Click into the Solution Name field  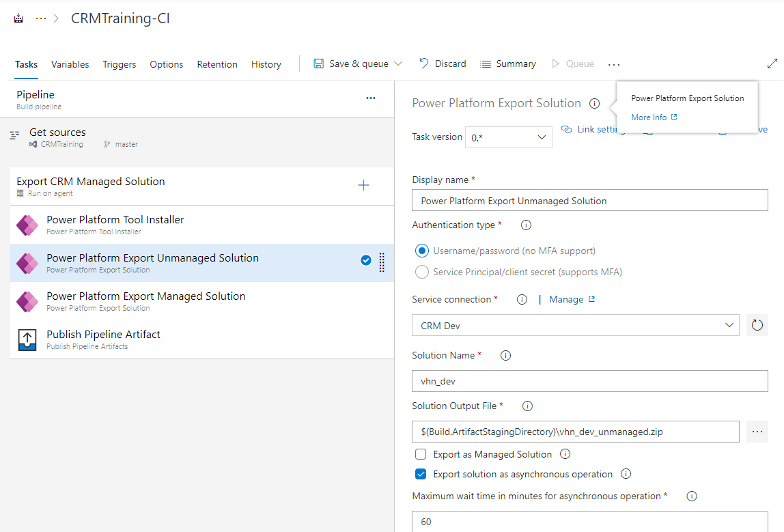click(590, 381)
